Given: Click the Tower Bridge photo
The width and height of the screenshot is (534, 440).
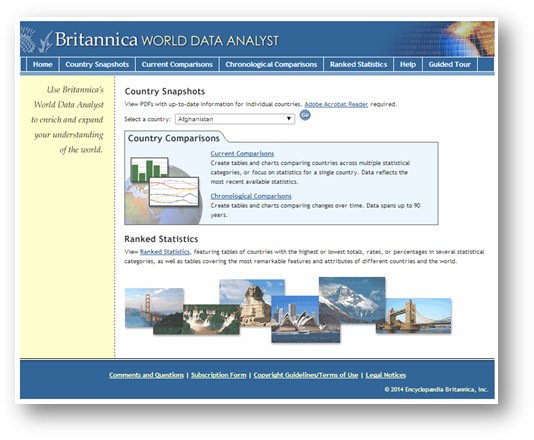Looking at the screenshot, I should (x=414, y=316).
